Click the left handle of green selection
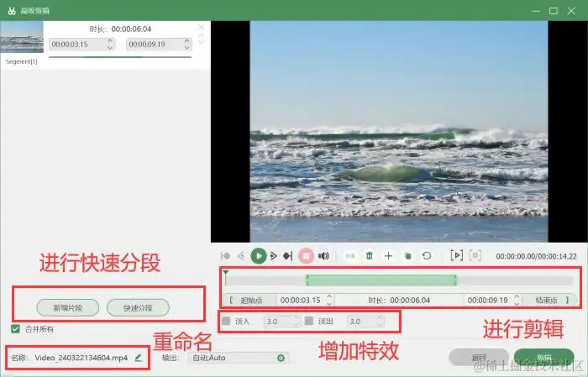 click(307, 280)
